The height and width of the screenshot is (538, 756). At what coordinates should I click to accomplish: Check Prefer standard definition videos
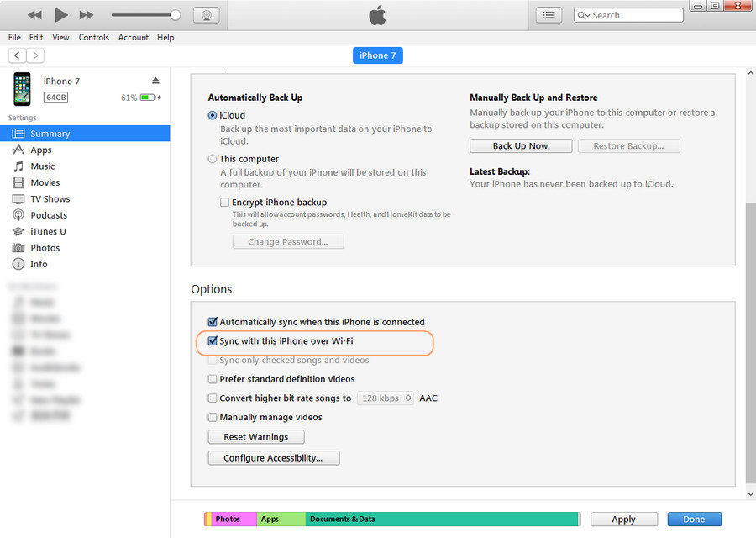213,379
